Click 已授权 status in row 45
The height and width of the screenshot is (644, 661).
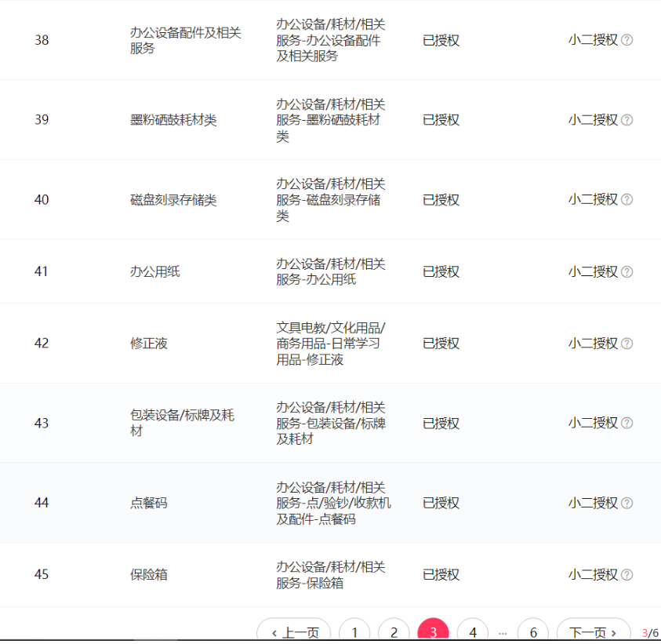click(x=441, y=575)
